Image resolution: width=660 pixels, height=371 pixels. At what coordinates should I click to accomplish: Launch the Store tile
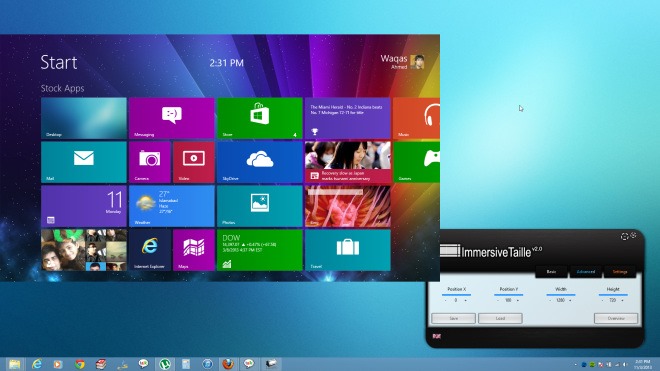pyautogui.click(x=260, y=118)
